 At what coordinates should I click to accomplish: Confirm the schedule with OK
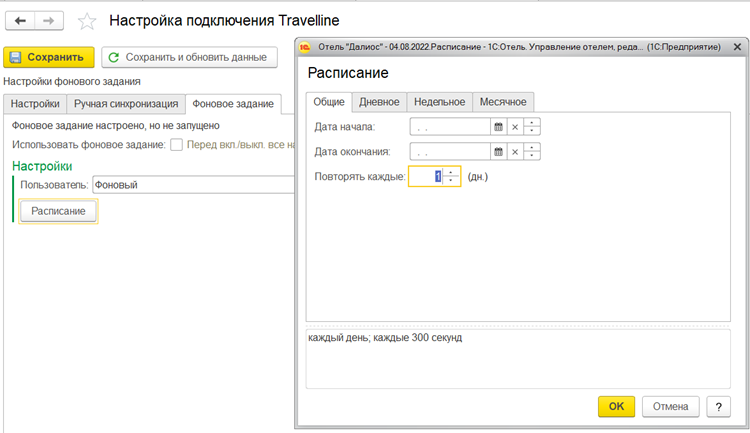(x=616, y=406)
